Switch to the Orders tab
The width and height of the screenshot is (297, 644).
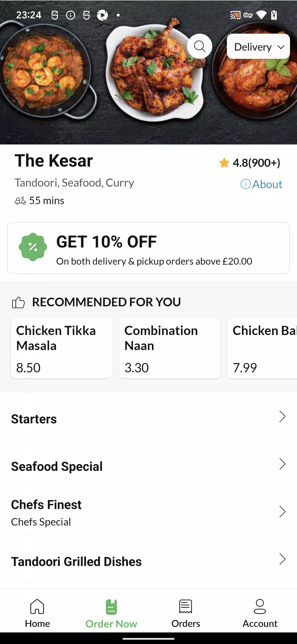pos(186,613)
